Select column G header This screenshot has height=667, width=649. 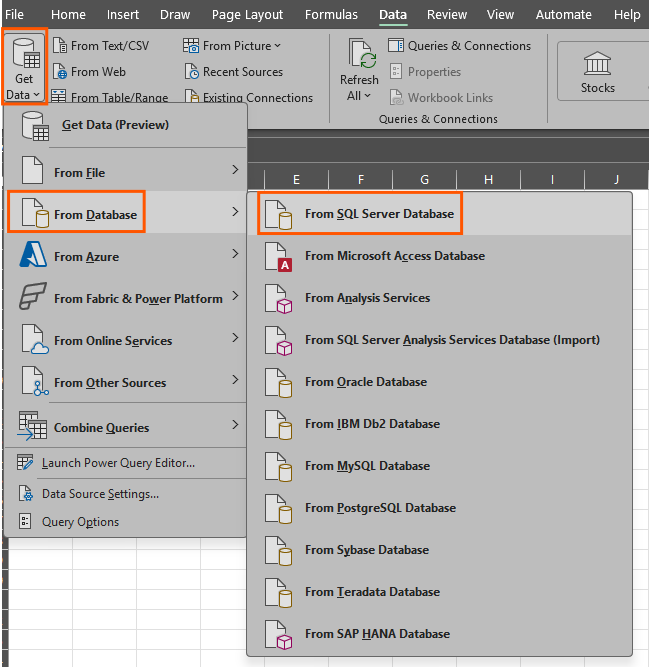tap(424, 180)
